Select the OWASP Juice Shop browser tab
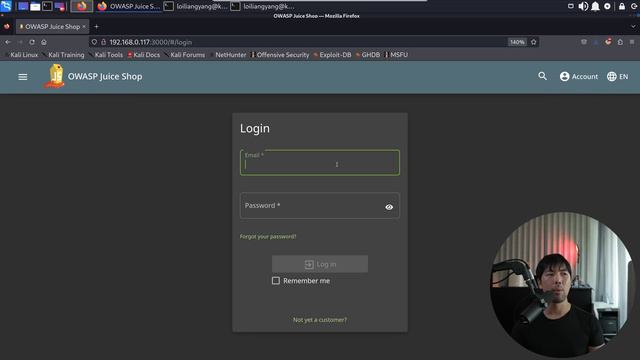The image size is (640, 360). point(52,27)
